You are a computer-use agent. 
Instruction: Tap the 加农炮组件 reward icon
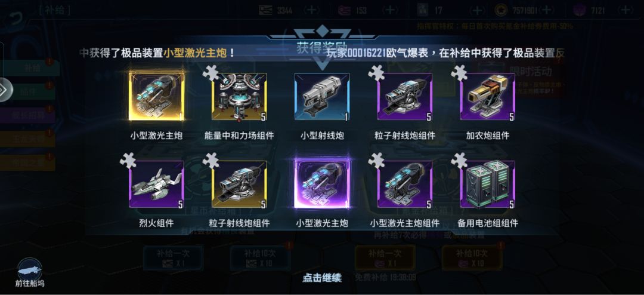(488, 97)
